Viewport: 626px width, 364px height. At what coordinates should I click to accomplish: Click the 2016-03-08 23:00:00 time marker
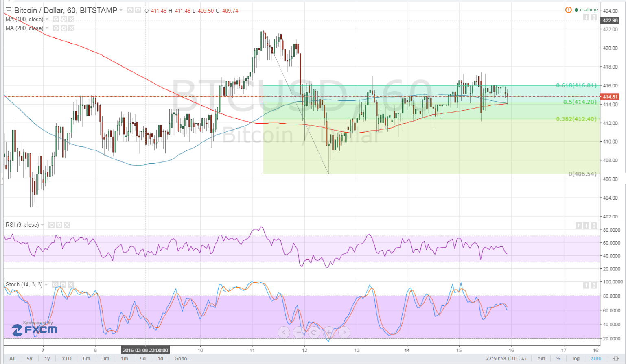coord(145,350)
